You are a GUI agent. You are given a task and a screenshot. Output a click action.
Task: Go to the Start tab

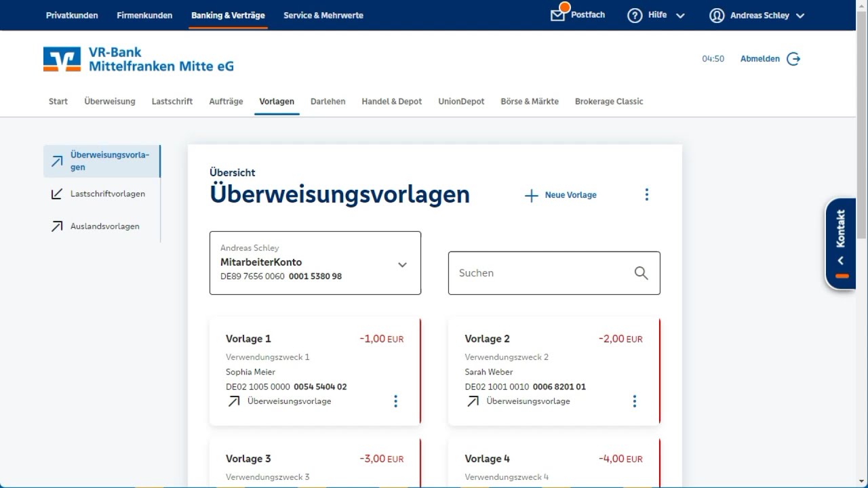58,101
